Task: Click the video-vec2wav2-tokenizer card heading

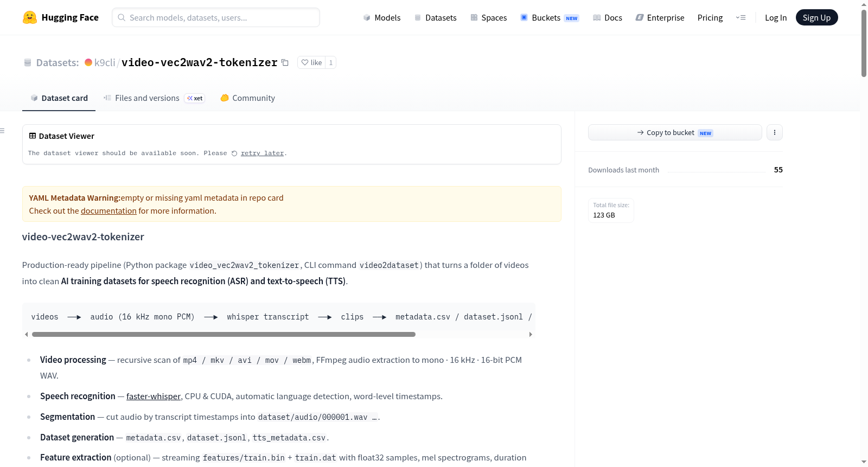Action: pyautogui.click(x=83, y=237)
